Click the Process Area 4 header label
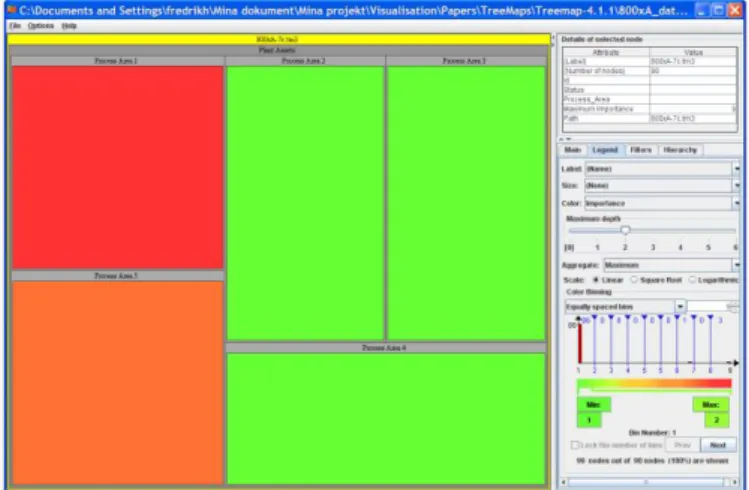 385,348
